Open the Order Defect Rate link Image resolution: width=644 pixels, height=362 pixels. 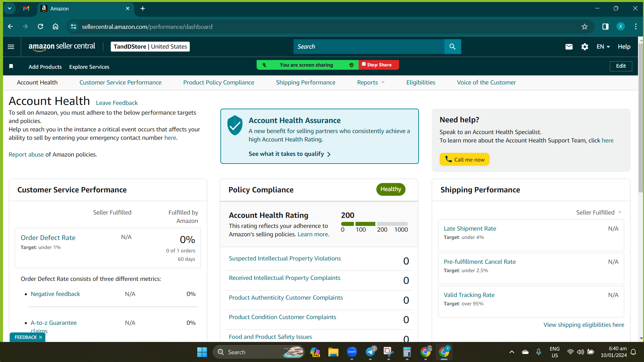(x=48, y=238)
